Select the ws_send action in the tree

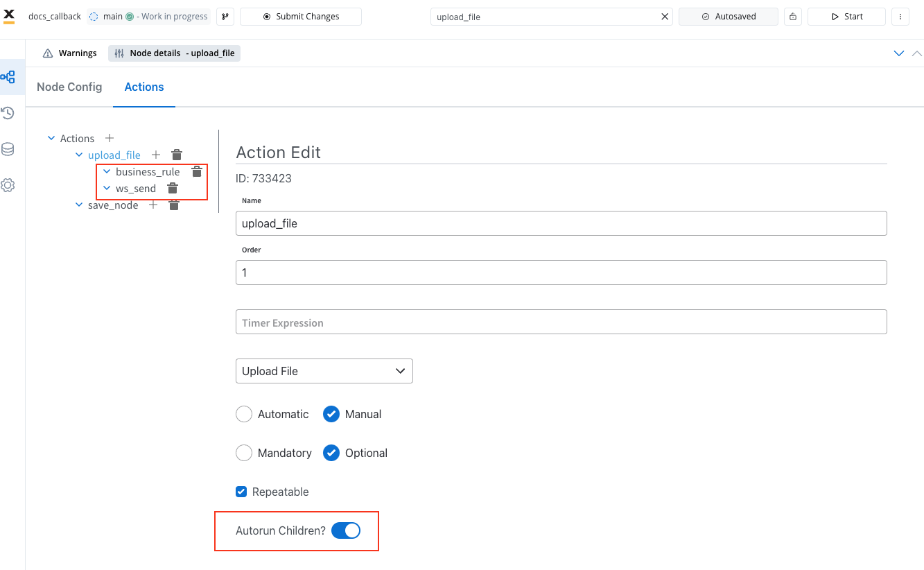pyautogui.click(x=136, y=188)
